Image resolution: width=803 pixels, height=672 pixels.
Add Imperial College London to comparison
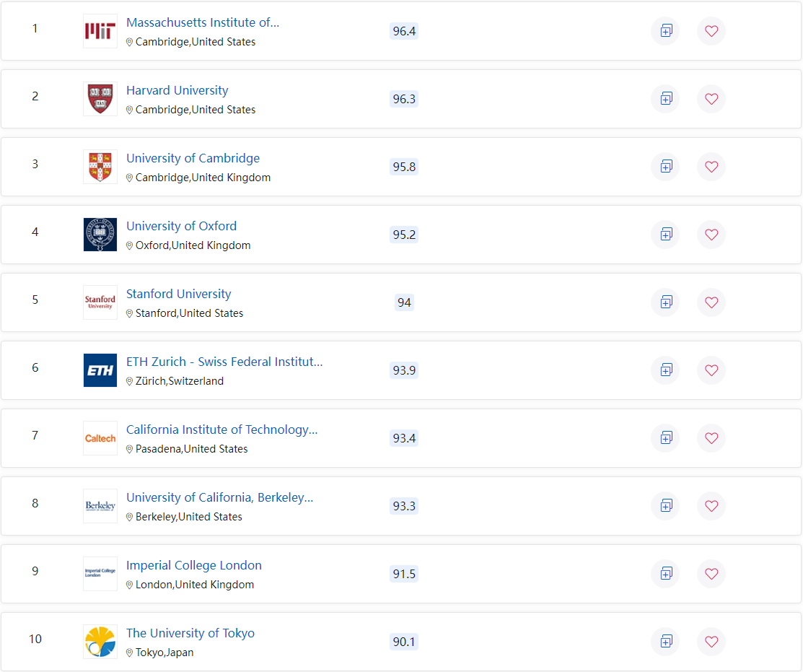[x=665, y=574]
